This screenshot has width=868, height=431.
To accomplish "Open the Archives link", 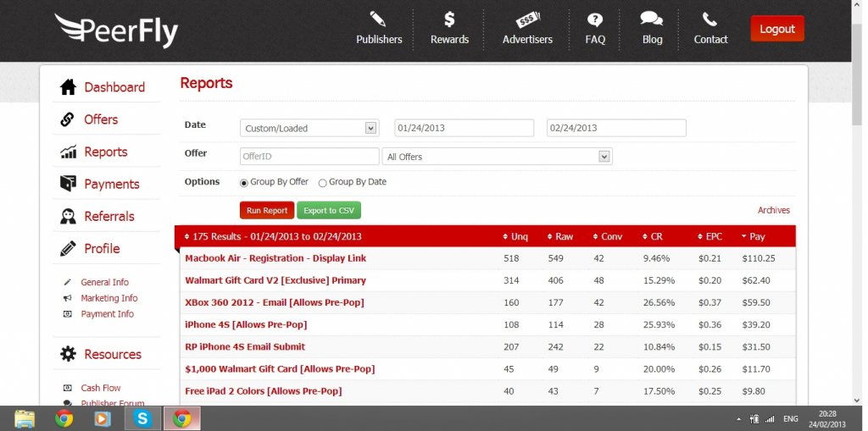I will [774, 210].
